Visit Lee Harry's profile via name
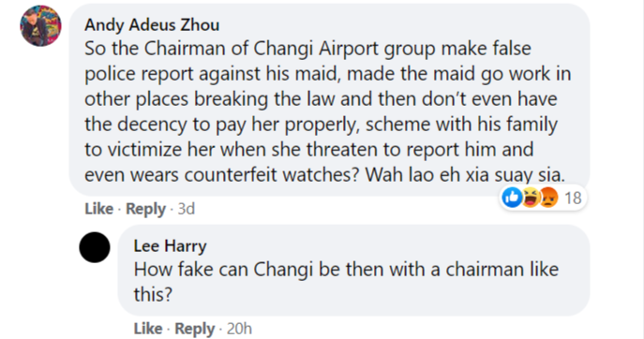The height and width of the screenshot is (339, 644). pos(170,246)
